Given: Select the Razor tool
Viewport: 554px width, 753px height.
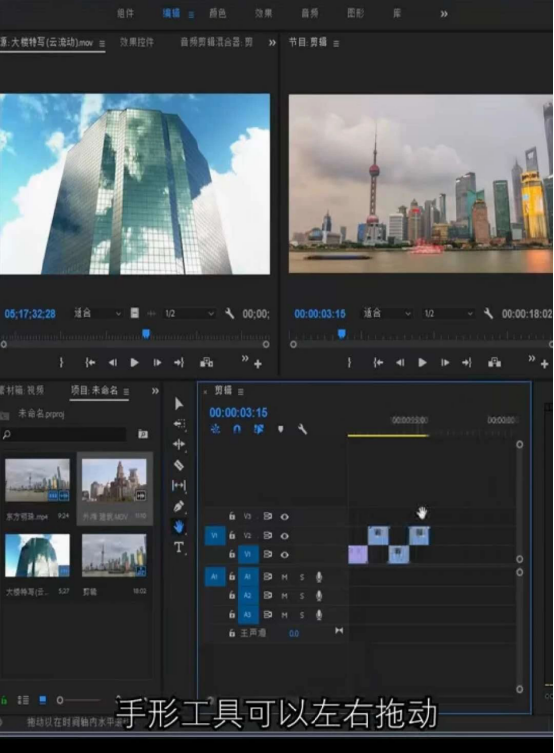Looking at the screenshot, I should click(x=179, y=465).
